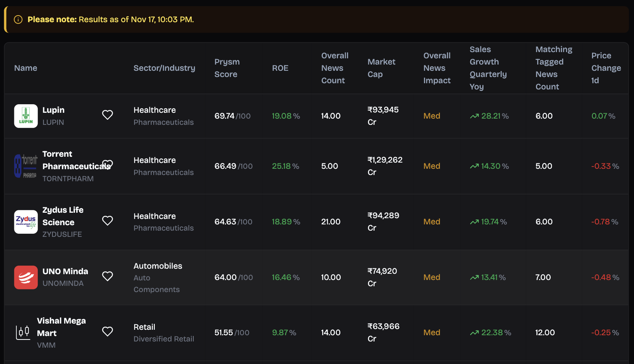Sort by Prysm Score column header
This screenshot has width=634, height=364.
pyautogui.click(x=227, y=68)
